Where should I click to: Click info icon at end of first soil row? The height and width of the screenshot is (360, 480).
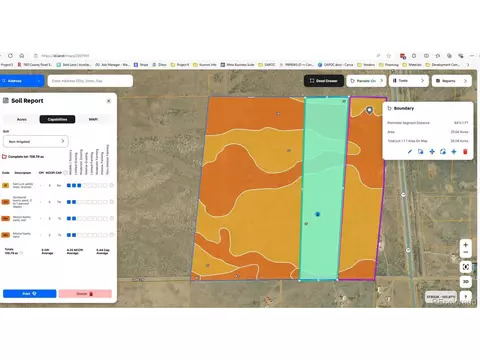click(x=112, y=185)
